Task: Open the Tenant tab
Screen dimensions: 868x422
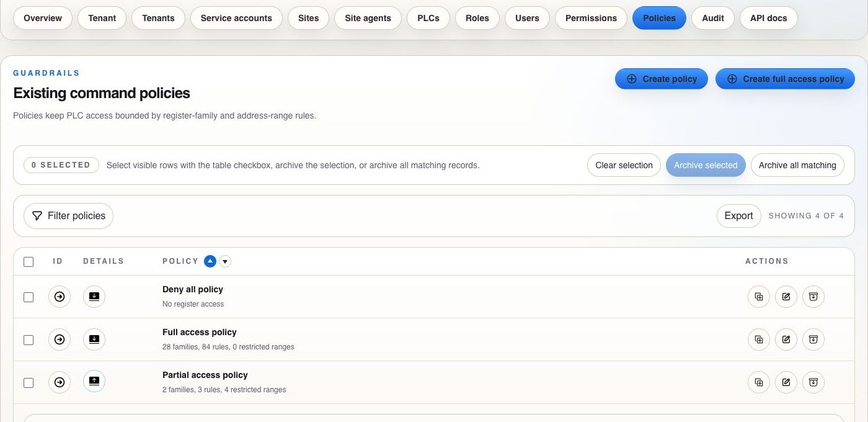Action: (102, 18)
